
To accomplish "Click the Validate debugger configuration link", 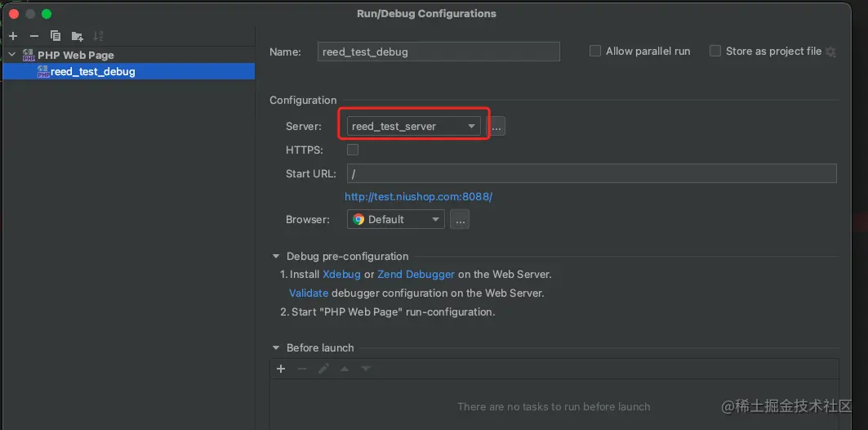I will pos(309,293).
